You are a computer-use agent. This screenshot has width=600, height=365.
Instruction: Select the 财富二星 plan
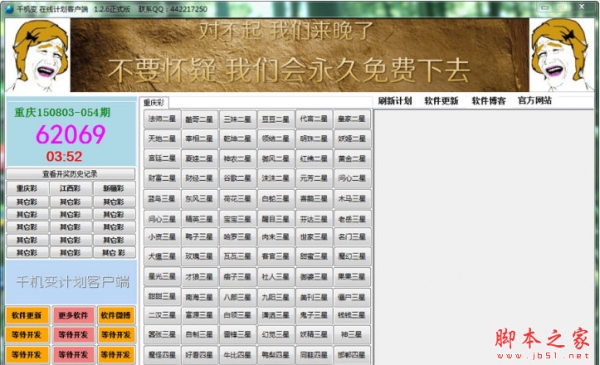point(162,178)
